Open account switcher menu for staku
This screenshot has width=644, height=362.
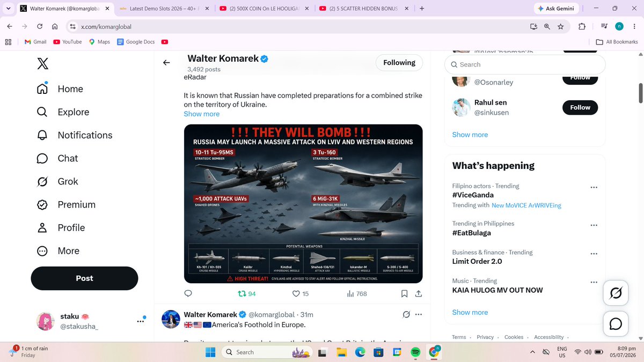tap(141, 321)
